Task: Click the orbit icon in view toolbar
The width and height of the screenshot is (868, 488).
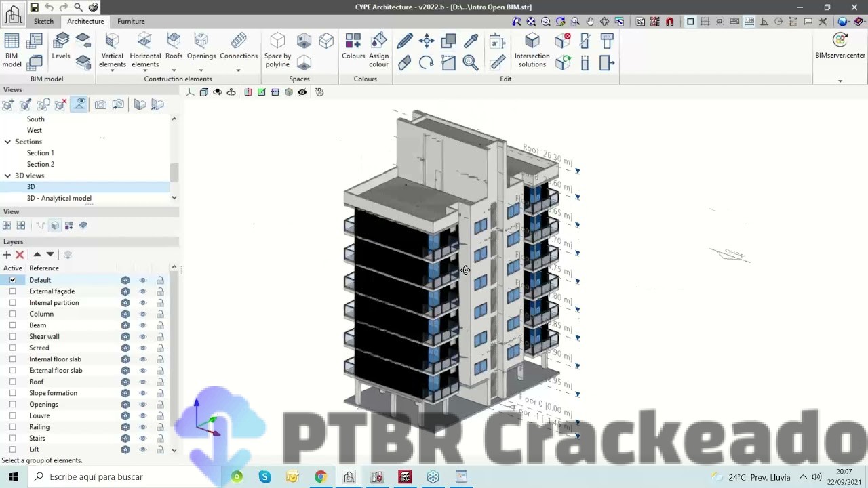Action: (231, 92)
